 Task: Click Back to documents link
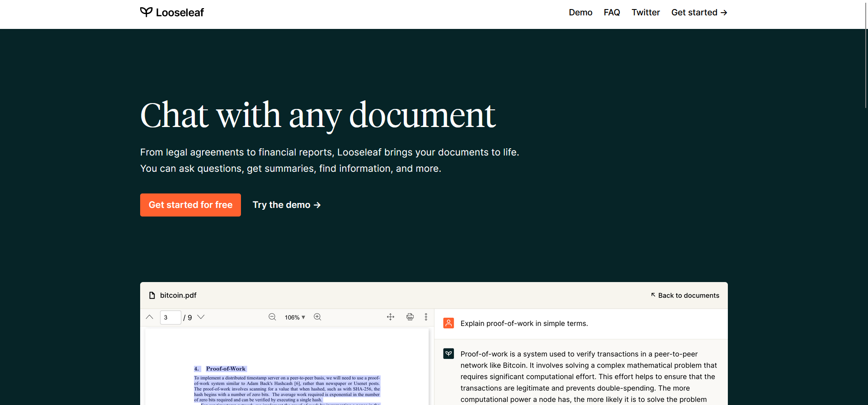coord(685,295)
